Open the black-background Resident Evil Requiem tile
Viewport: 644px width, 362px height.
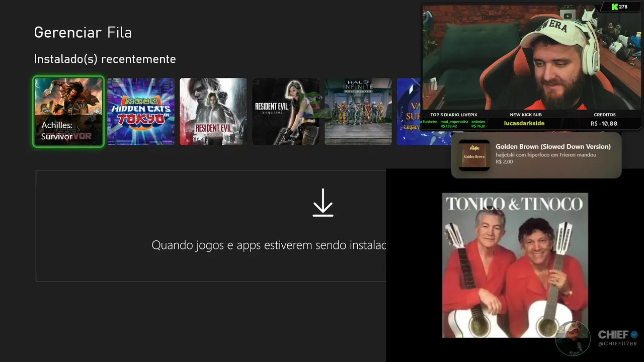click(x=286, y=112)
